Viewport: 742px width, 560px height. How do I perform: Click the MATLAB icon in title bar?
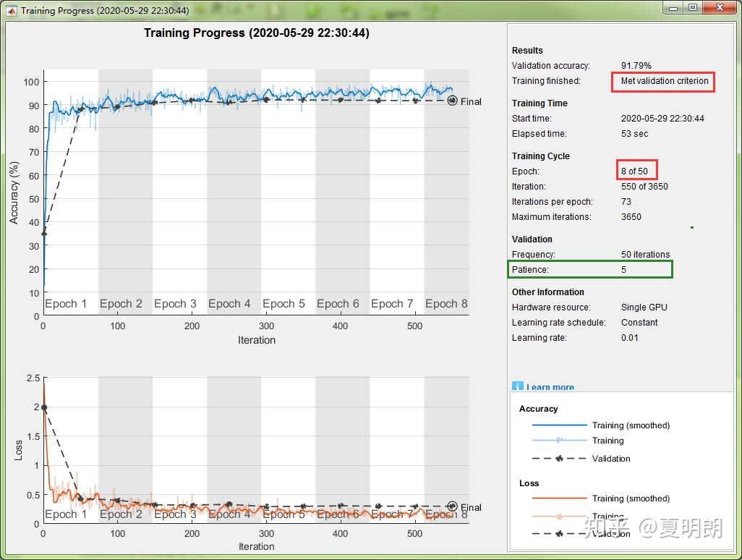pos(12,10)
